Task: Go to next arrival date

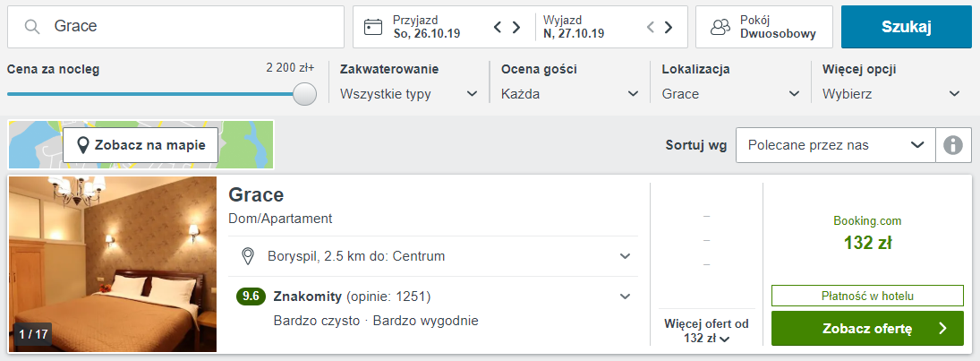Action: pos(516,27)
